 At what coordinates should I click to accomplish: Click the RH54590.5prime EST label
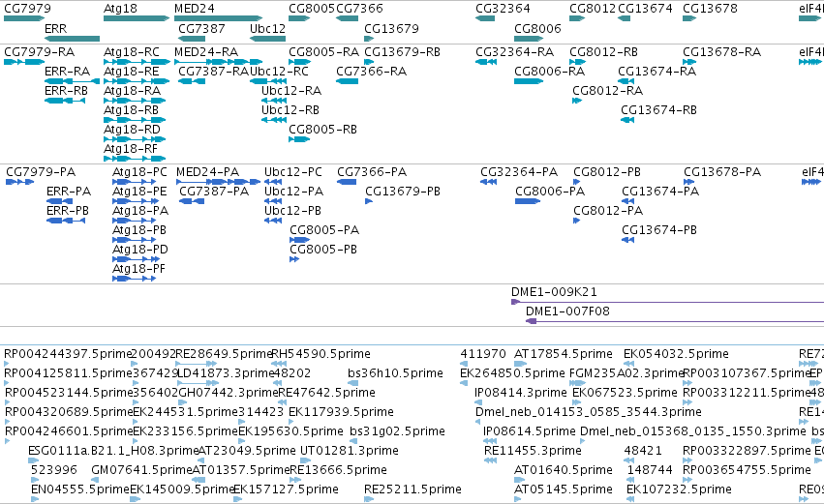pyautogui.click(x=321, y=354)
